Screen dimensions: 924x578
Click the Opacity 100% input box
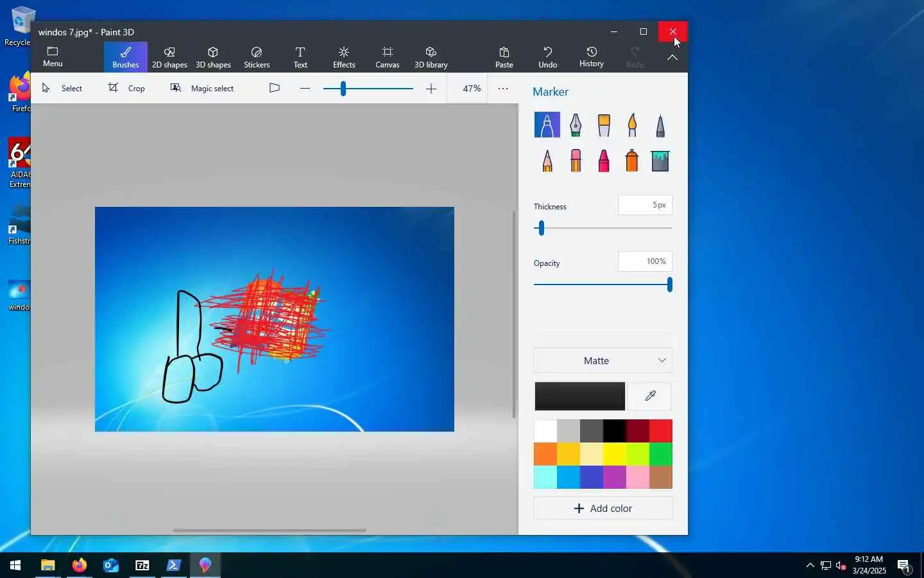pyautogui.click(x=645, y=261)
